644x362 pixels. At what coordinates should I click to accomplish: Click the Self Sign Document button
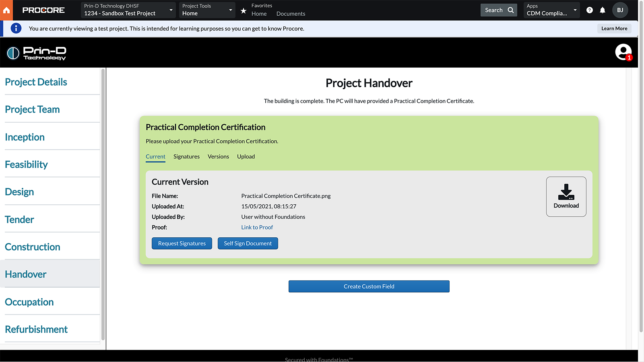coord(248,243)
